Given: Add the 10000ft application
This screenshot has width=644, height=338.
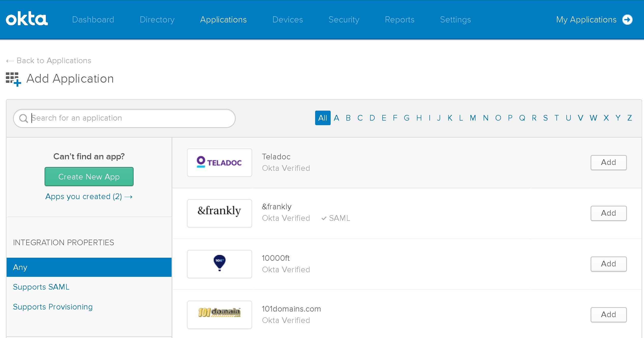Looking at the screenshot, I should (x=609, y=264).
